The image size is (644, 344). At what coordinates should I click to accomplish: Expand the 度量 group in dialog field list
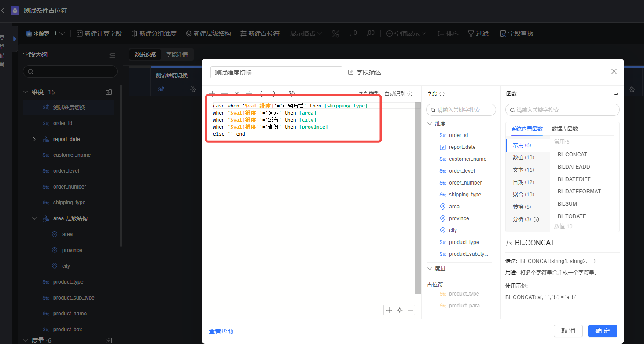(430, 268)
